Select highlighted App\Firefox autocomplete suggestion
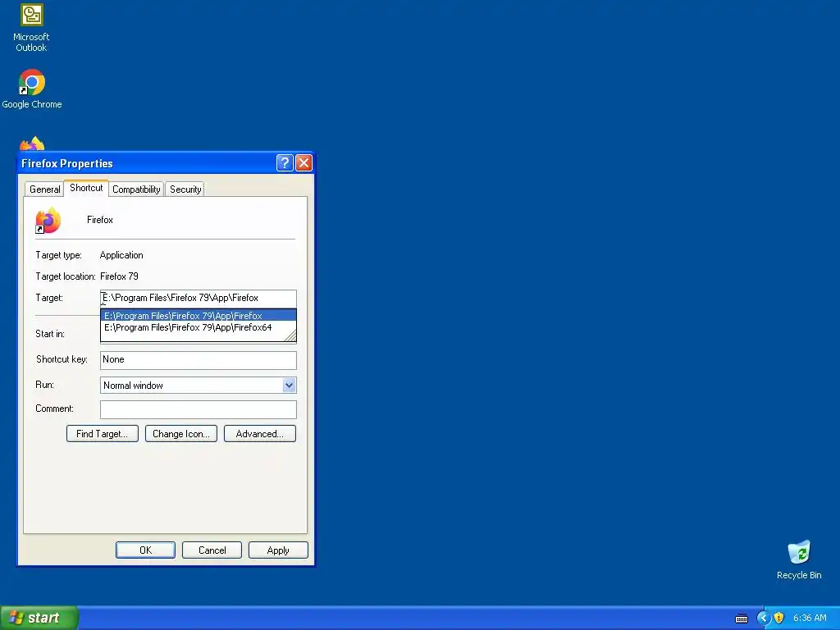The height and width of the screenshot is (630, 840). pyautogui.click(x=199, y=316)
